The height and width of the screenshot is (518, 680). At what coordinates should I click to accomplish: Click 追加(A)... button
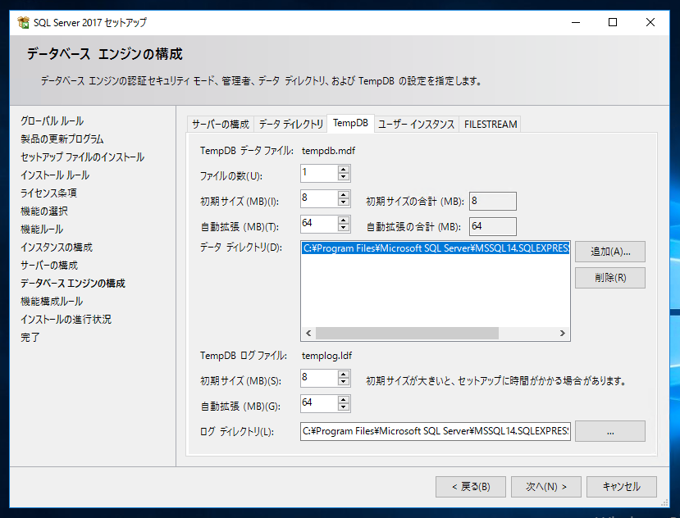[610, 252]
